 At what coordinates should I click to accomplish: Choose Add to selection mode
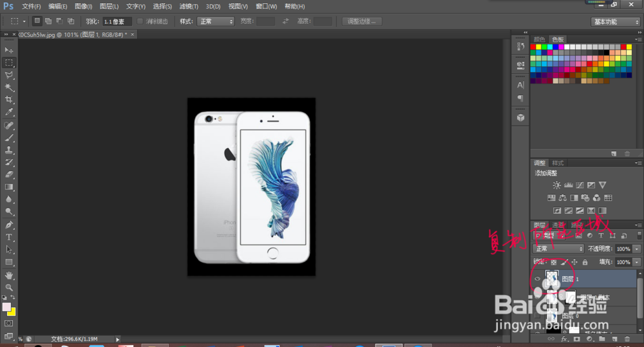tap(48, 21)
